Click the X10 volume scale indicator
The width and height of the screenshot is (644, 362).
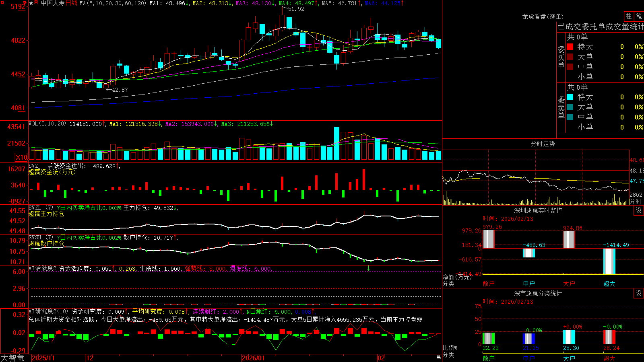coord(21,157)
